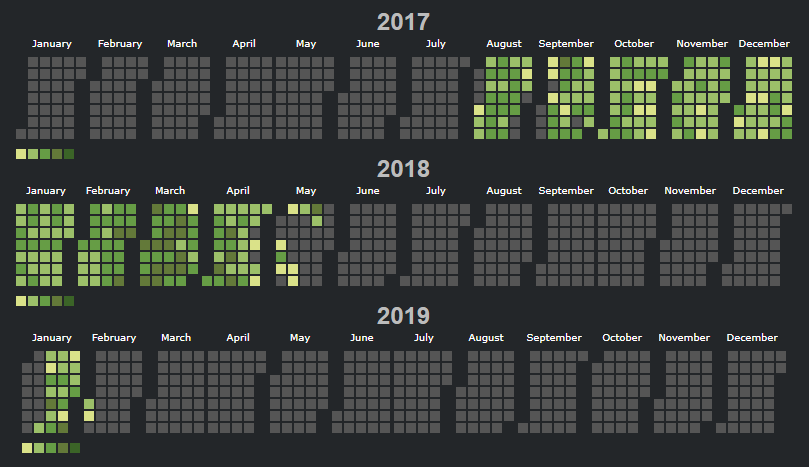Screen dimensions: 809x467
Task: Choose the olive legend swatch under 2019
Action: 63,448
